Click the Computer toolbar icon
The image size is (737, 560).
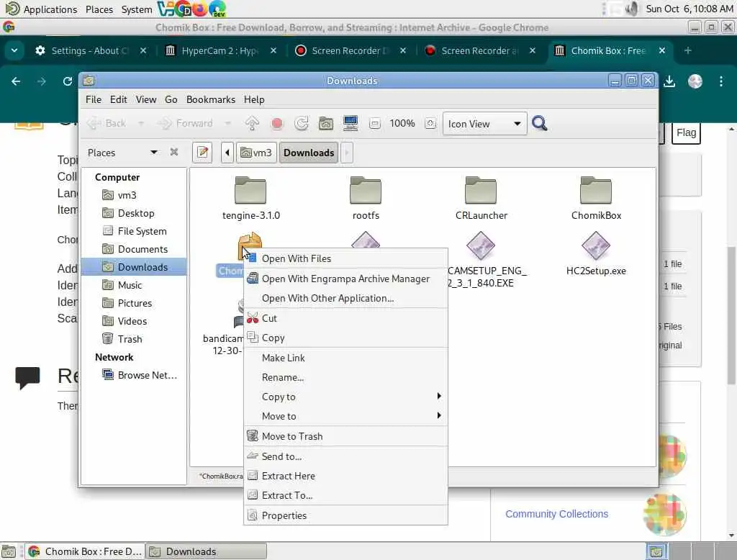click(x=351, y=124)
